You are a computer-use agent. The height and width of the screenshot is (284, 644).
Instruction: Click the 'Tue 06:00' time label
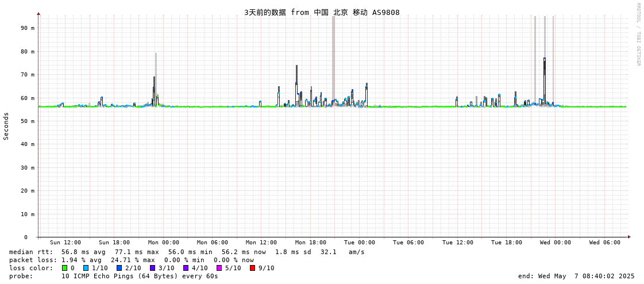(x=408, y=243)
